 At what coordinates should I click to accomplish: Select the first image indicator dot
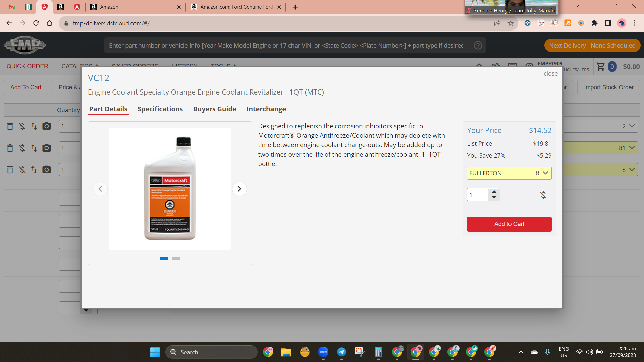pos(164,258)
